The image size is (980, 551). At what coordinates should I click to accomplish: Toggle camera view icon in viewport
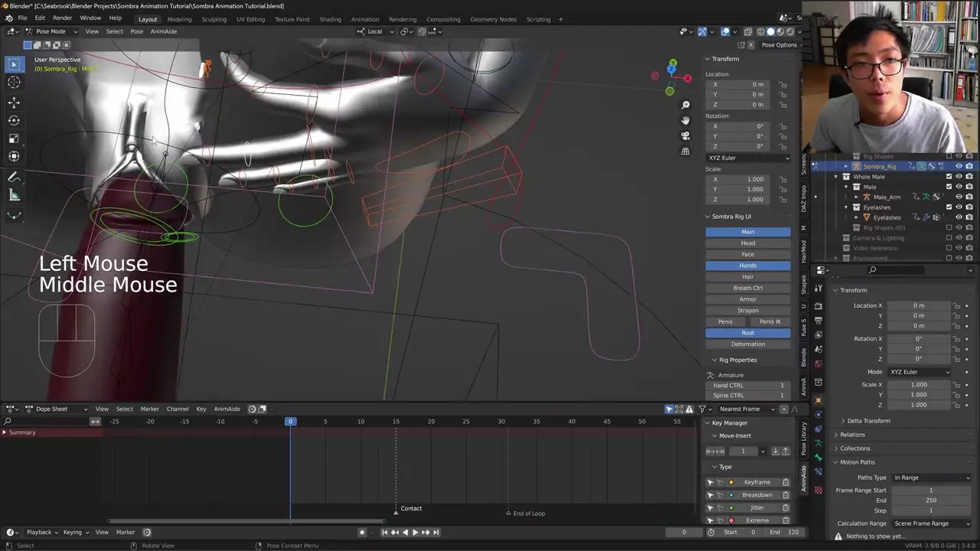pos(685,135)
